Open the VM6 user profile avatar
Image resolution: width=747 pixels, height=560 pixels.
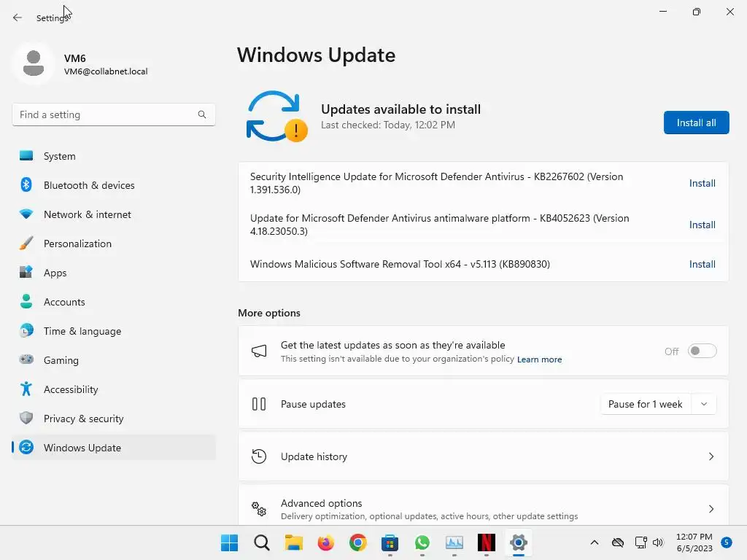pos(34,63)
